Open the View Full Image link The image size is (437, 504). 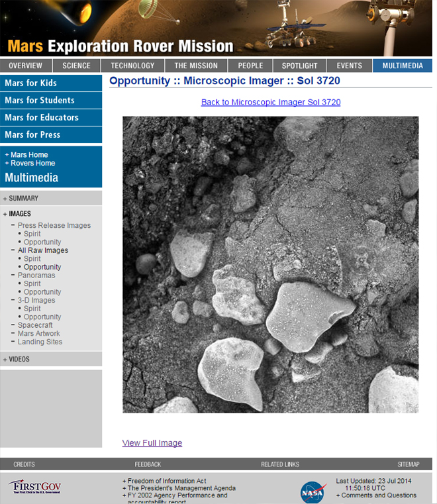pos(152,443)
